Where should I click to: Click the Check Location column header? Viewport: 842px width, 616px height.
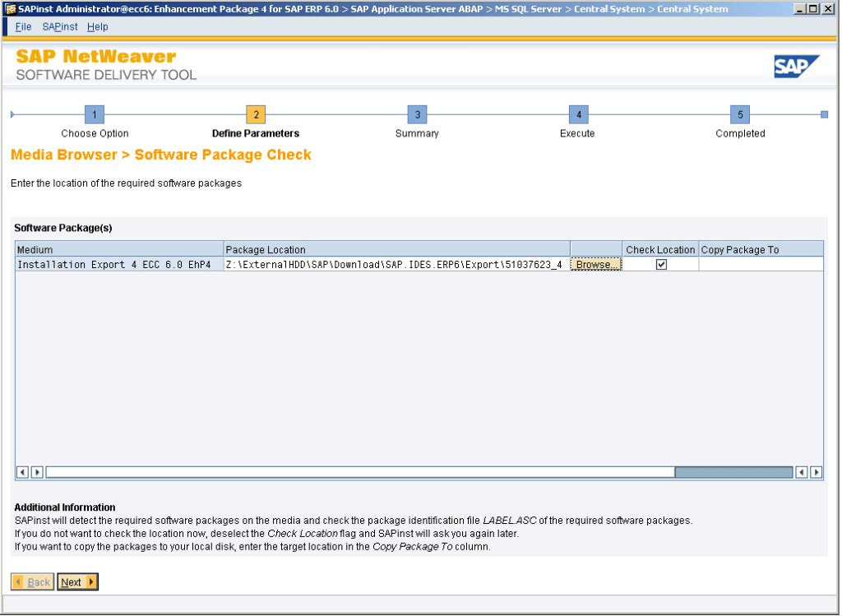660,250
